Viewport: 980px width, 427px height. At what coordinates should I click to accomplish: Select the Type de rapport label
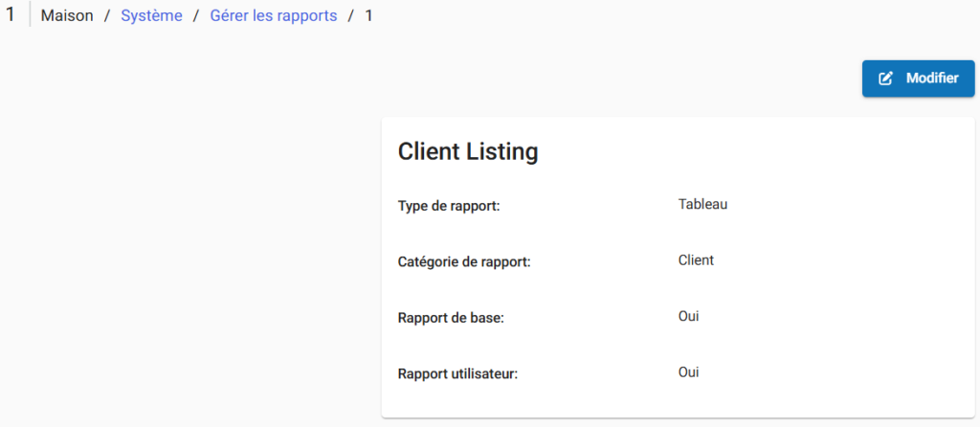click(x=449, y=207)
